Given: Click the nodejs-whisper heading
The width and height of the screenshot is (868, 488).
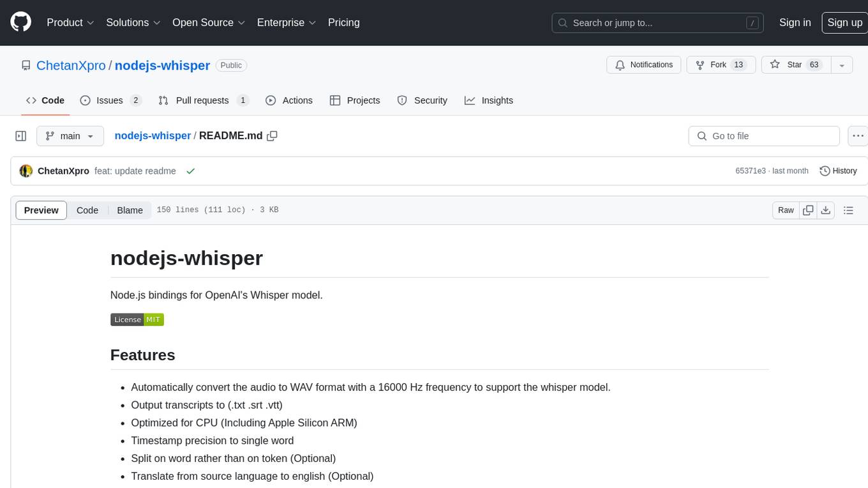Looking at the screenshot, I should click(x=186, y=258).
